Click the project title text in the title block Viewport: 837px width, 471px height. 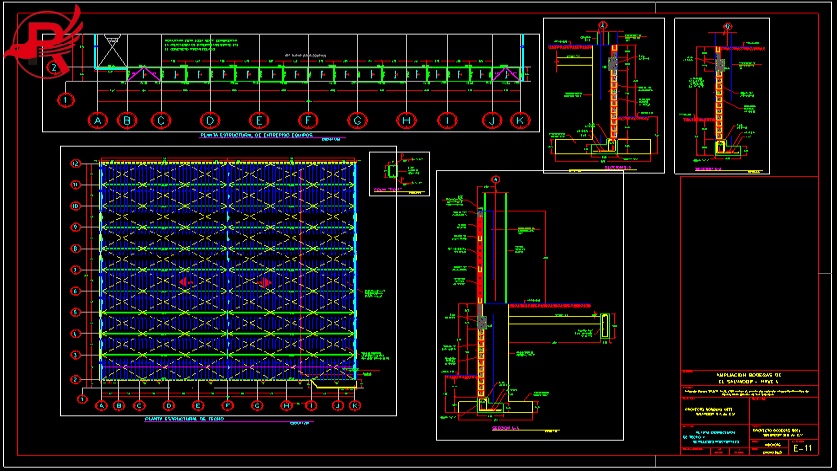click(x=749, y=378)
